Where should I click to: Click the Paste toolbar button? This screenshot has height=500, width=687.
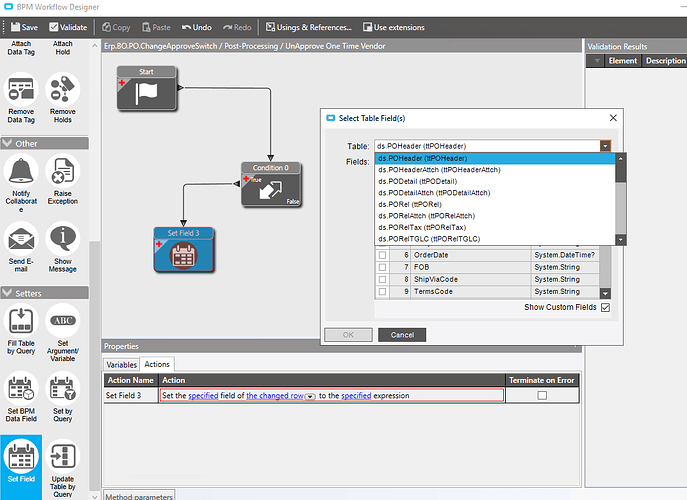(x=156, y=27)
